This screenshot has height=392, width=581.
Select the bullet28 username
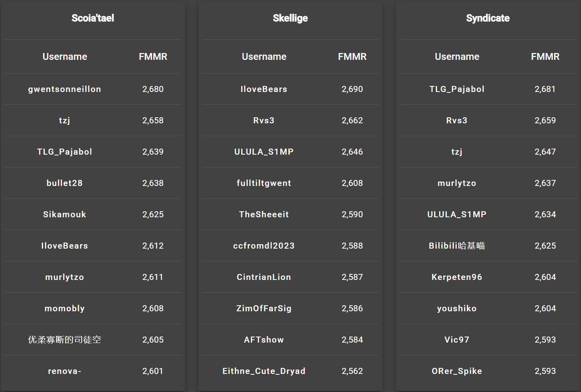(65, 183)
